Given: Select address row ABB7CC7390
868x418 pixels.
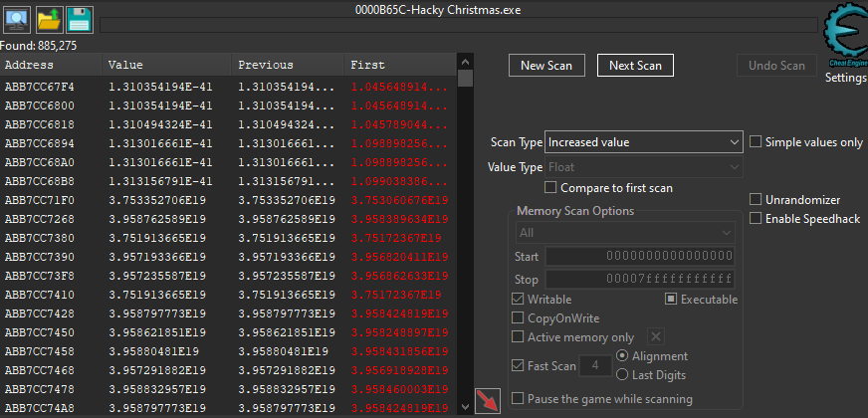Looking at the screenshot, I should (x=228, y=257).
